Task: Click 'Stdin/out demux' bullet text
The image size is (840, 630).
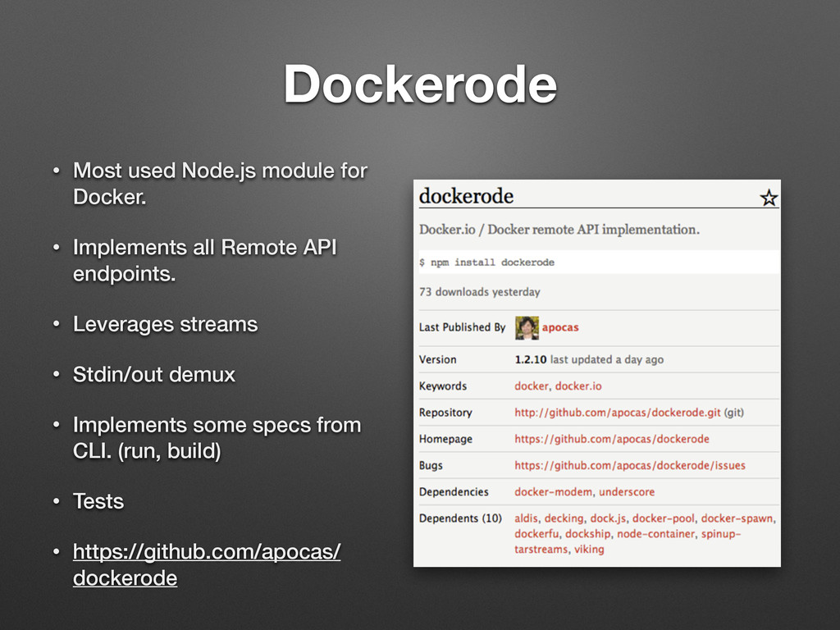Action: (153, 374)
